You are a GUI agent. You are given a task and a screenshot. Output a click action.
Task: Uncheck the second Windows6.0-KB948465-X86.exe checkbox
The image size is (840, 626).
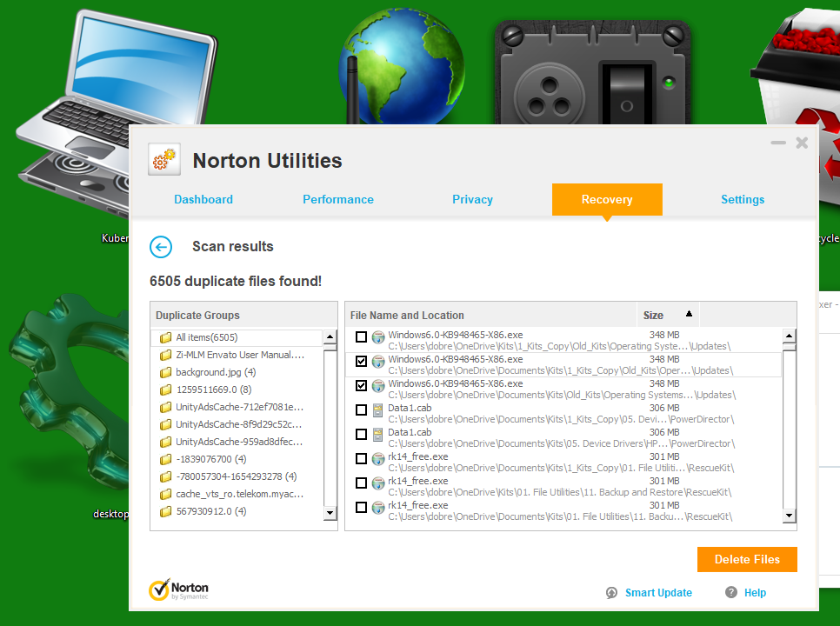pyautogui.click(x=361, y=362)
